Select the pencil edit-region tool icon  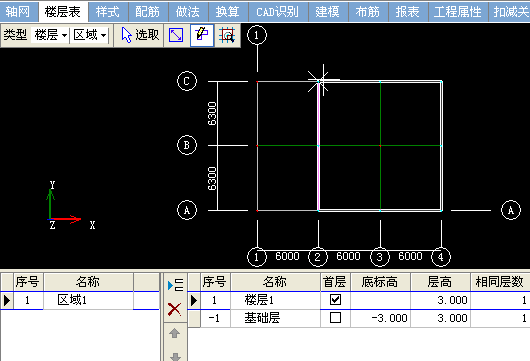[x=202, y=35]
